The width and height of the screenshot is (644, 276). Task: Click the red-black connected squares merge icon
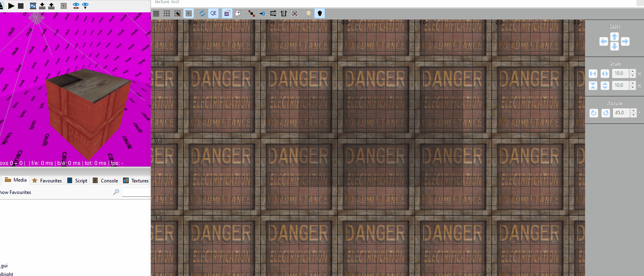(251, 14)
